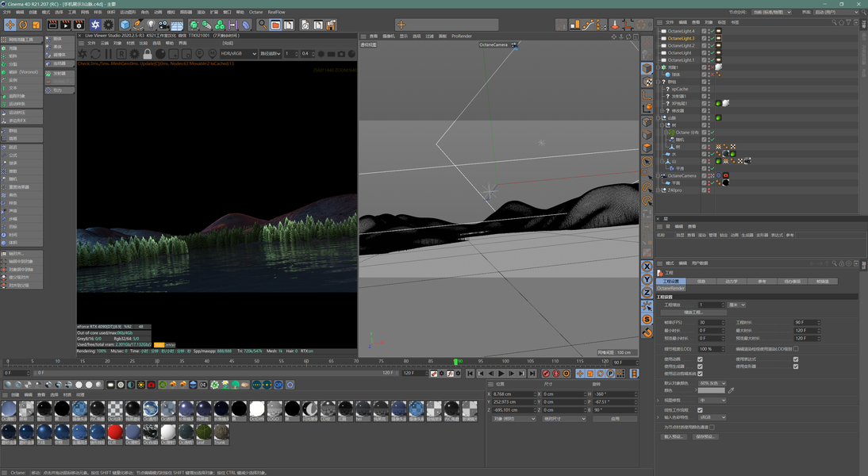Select the spline Pen tool
Screen dimensions: 868x476
138,25
